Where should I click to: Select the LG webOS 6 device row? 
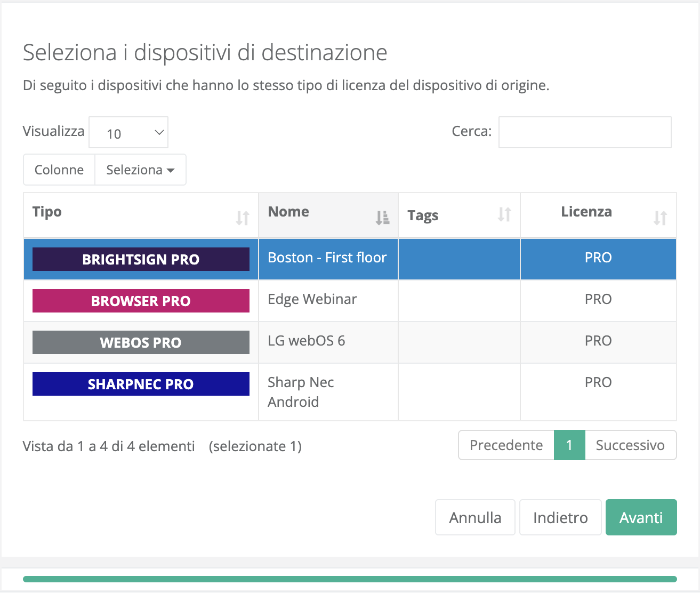[328, 341]
